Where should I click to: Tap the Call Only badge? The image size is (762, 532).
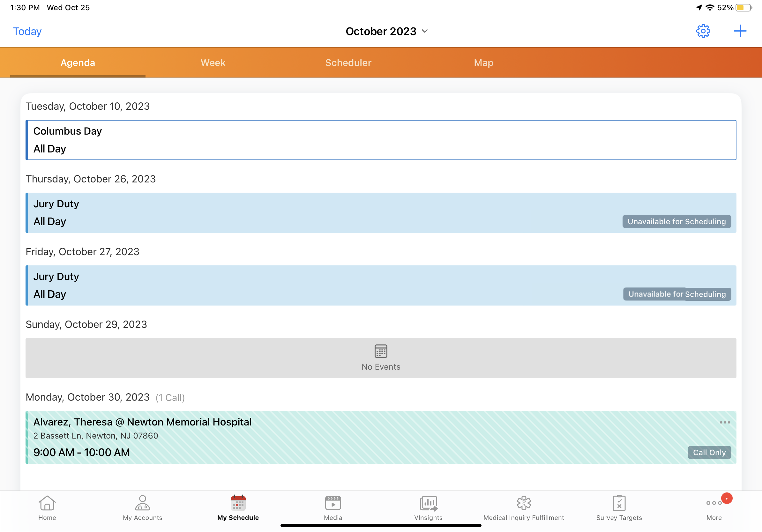[x=709, y=452]
